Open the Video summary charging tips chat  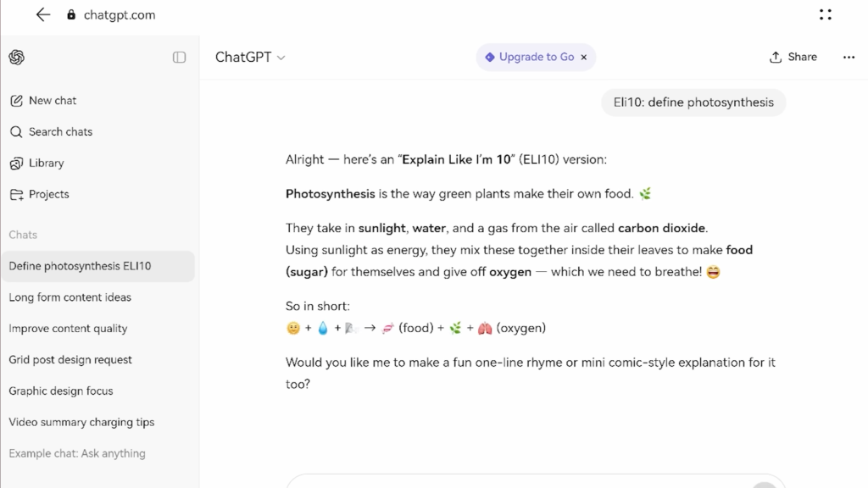81,422
